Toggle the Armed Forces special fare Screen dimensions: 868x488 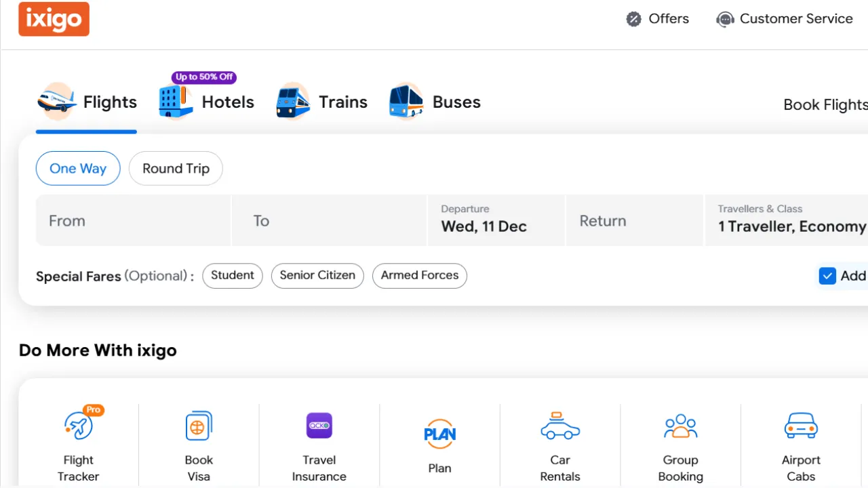420,276
